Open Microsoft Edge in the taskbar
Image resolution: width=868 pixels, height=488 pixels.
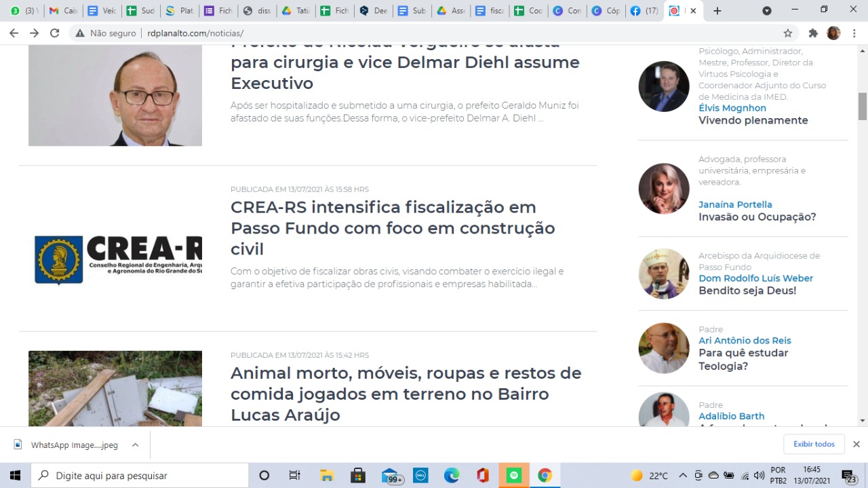(x=452, y=475)
